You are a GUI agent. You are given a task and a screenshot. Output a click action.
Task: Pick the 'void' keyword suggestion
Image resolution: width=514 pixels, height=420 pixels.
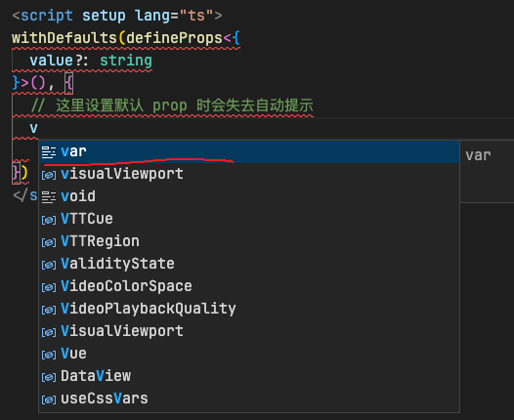(249, 196)
